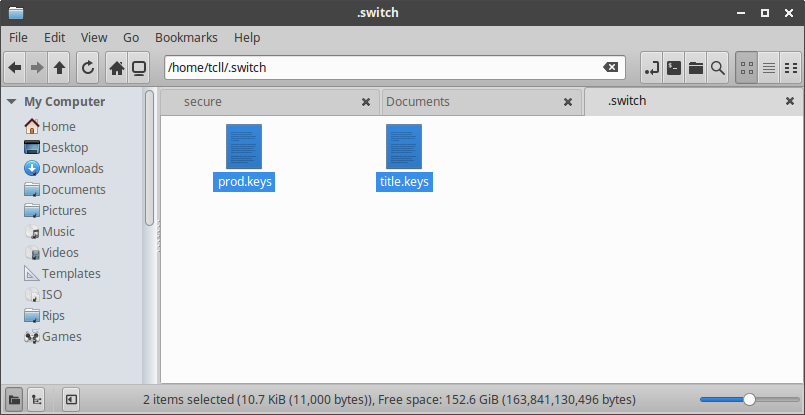
Task: Close the Documents tab
Action: click(x=568, y=102)
